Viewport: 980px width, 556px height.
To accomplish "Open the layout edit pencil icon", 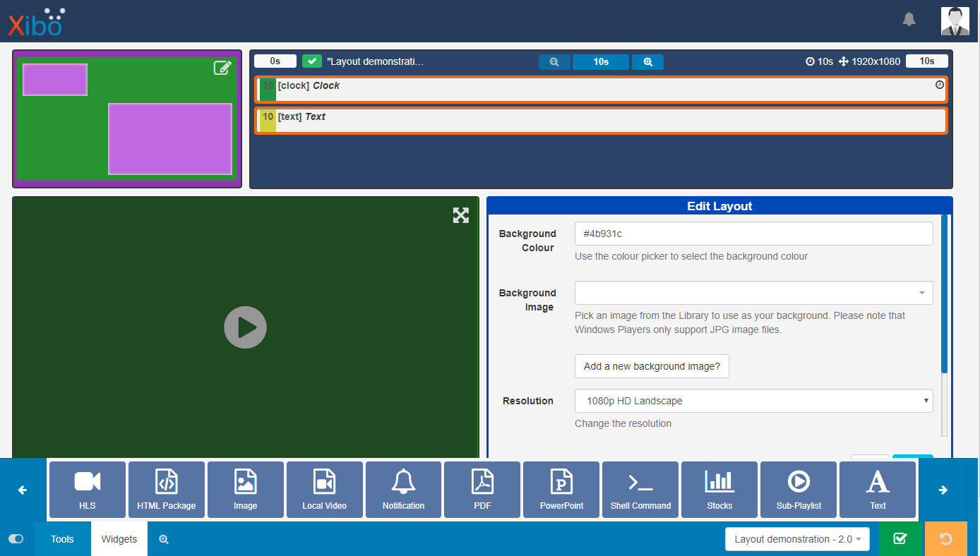I will tap(222, 68).
